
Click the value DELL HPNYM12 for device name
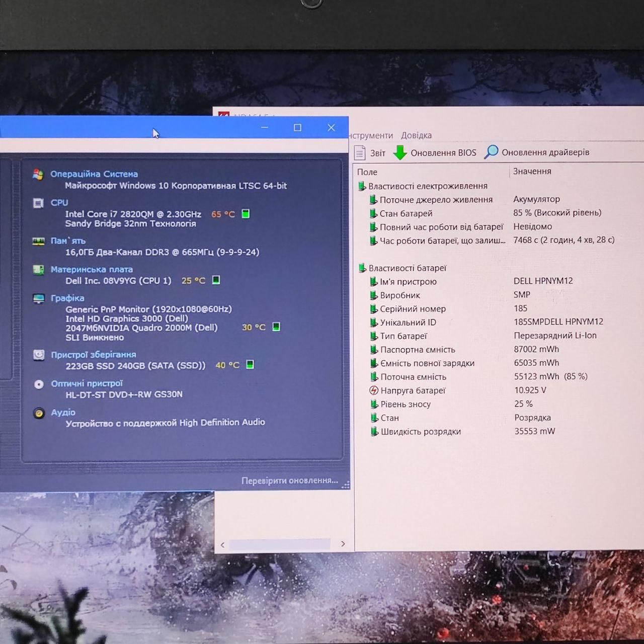point(543,281)
